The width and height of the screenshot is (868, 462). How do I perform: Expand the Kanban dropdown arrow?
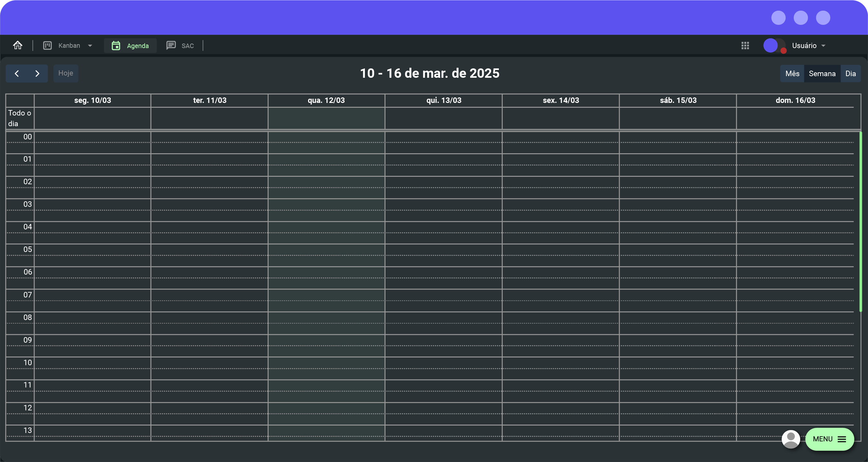(x=90, y=46)
